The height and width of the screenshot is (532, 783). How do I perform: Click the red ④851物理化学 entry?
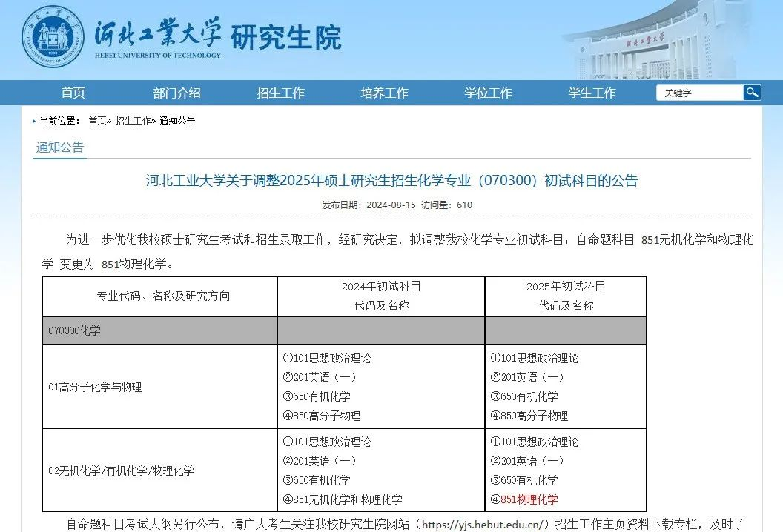point(524,499)
